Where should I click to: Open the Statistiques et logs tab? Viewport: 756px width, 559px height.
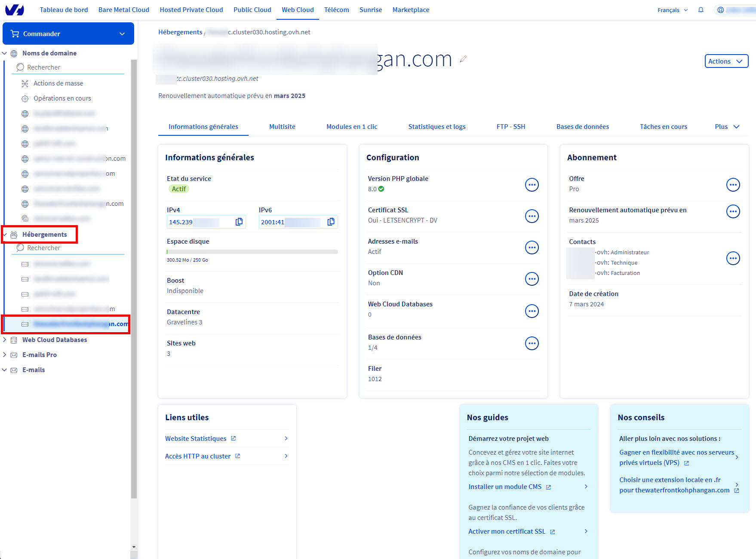[x=437, y=127]
